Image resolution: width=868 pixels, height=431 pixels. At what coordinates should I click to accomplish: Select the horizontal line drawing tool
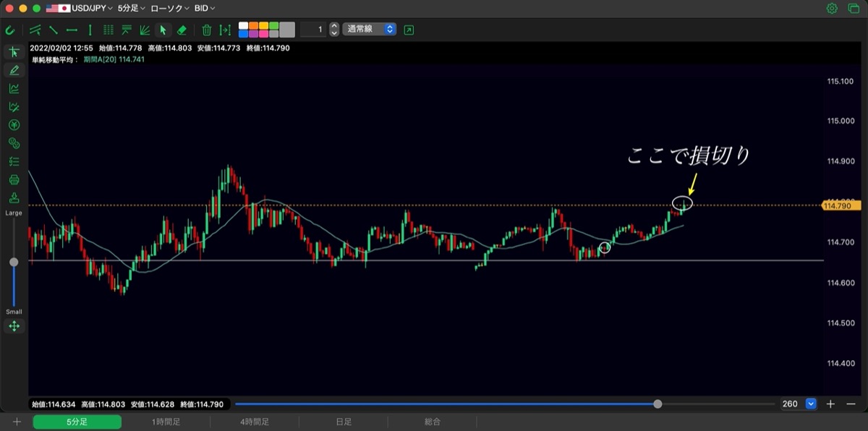pos(72,30)
